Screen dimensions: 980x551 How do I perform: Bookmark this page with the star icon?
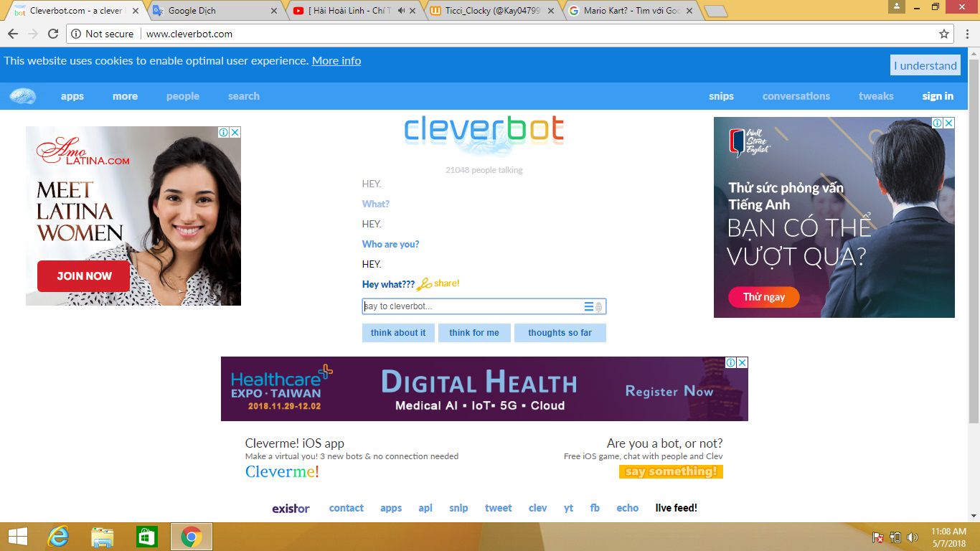(944, 34)
